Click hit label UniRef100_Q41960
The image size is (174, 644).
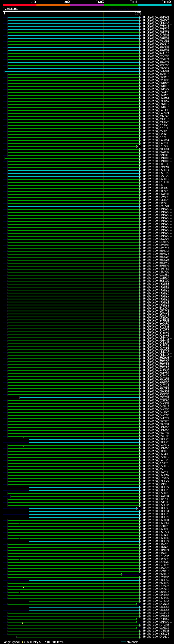point(156,344)
